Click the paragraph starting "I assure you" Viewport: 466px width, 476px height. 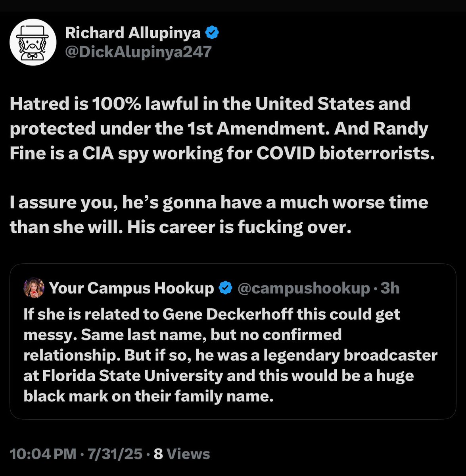click(x=219, y=214)
